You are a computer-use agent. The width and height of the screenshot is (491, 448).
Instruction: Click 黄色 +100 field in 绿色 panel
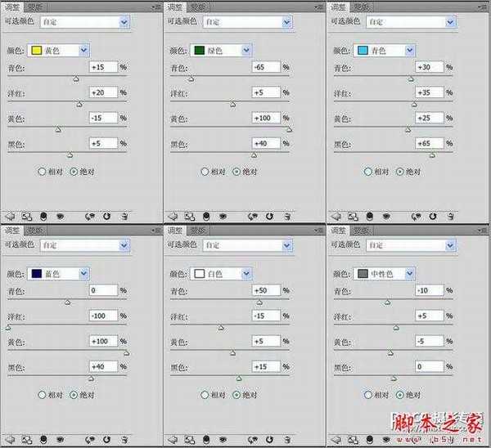pos(266,118)
